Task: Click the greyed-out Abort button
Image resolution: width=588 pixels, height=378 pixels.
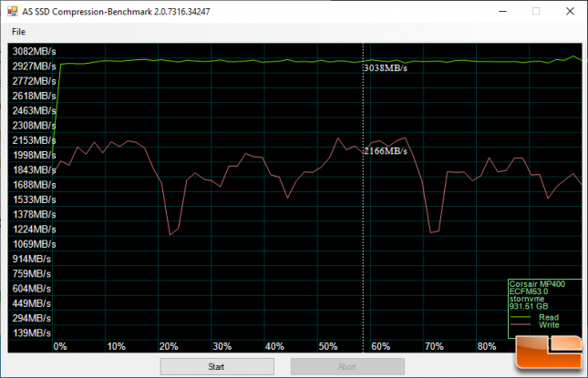Action: (347, 366)
